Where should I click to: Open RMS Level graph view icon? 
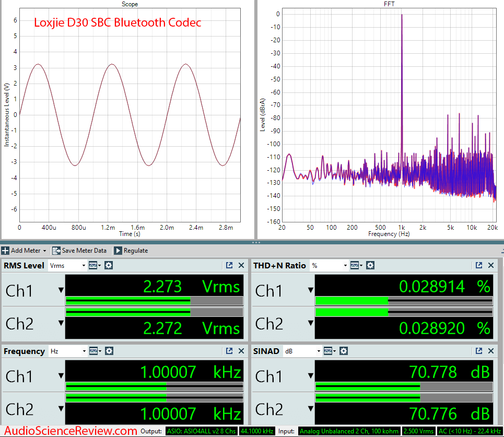tap(95, 265)
